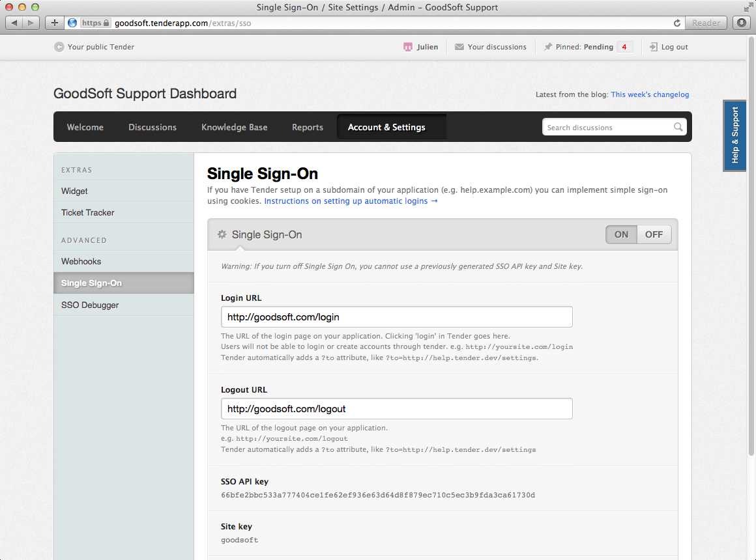Click the Safari downloads icon

point(742,23)
